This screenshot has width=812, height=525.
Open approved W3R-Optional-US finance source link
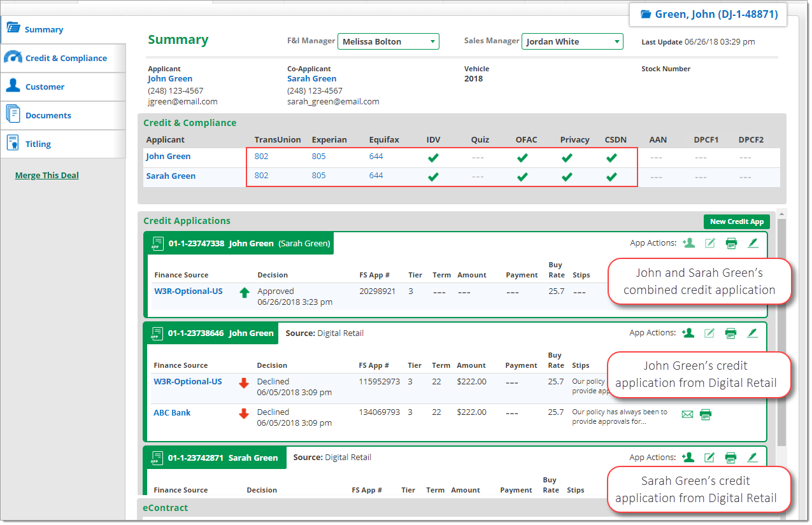click(189, 291)
